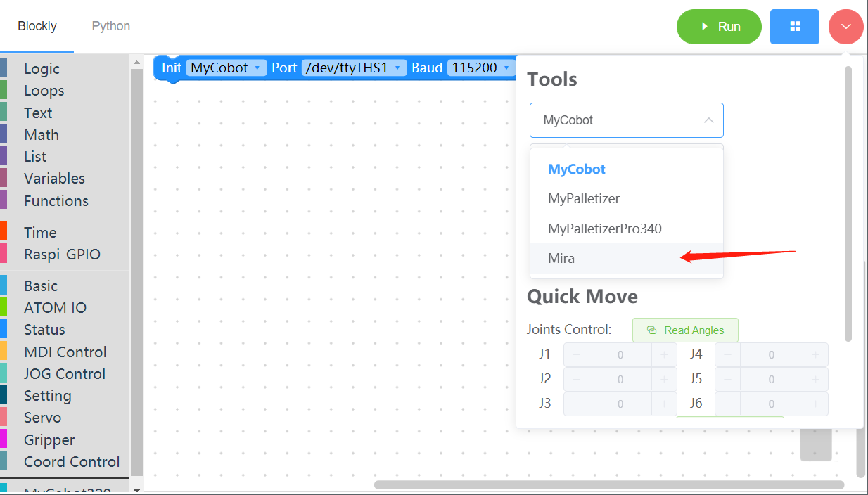The width and height of the screenshot is (868, 495).
Task: Decrease the J5 joint angle
Action: pos(727,379)
